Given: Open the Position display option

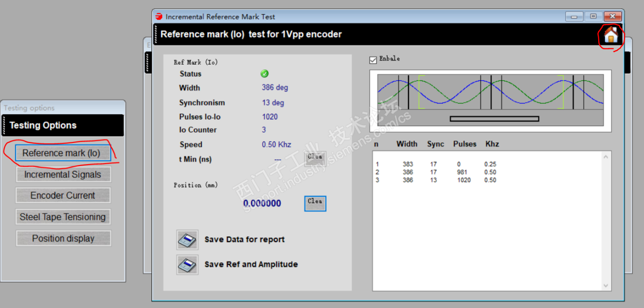Looking at the screenshot, I should coord(63,239).
